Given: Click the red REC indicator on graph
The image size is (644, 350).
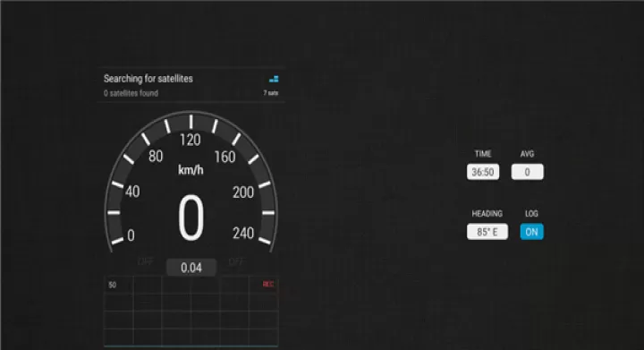Looking at the screenshot, I should point(268,285).
